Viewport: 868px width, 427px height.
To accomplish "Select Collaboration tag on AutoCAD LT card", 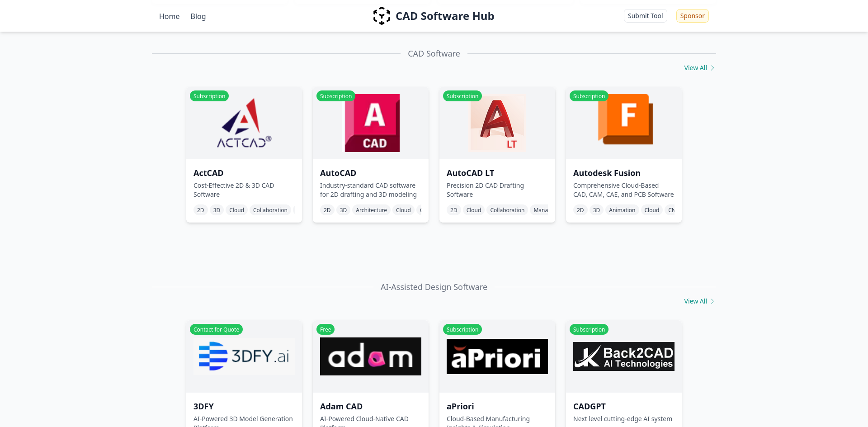I will [x=507, y=210].
